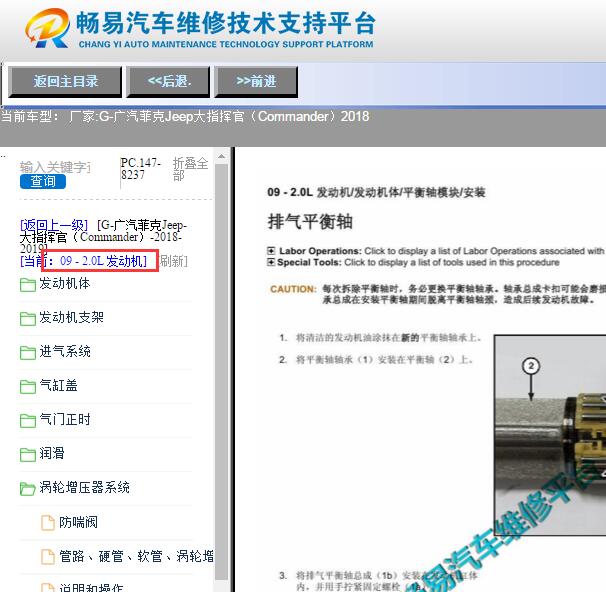This screenshot has width=606, height=592.
Task: Expand the Labor Operations plus box
Action: click(271, 251)
